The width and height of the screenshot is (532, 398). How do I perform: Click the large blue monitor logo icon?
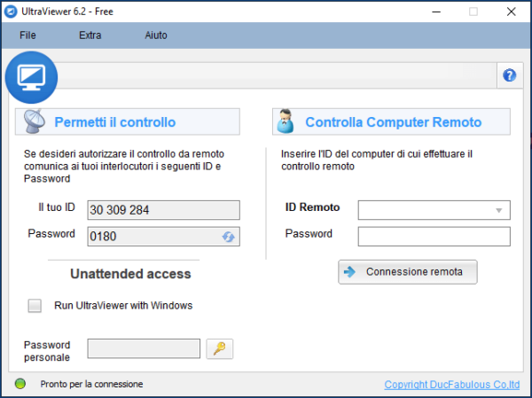(31, 77)
